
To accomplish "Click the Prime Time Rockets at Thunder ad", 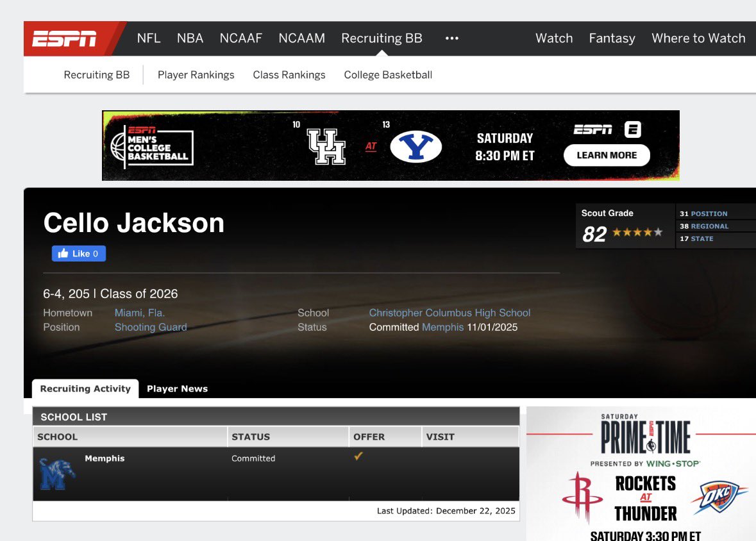I will pyautogui.click(x=641, y=474).
